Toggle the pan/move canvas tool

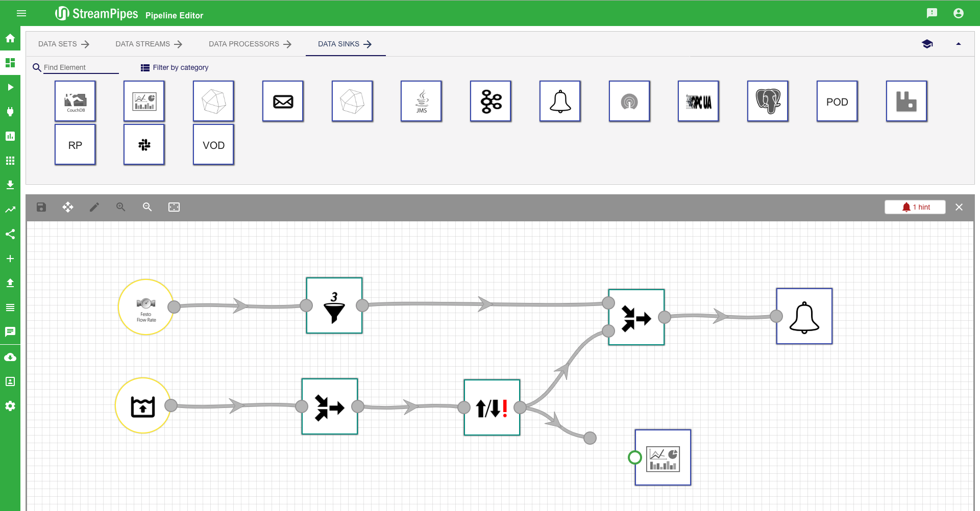coord(68,207)
